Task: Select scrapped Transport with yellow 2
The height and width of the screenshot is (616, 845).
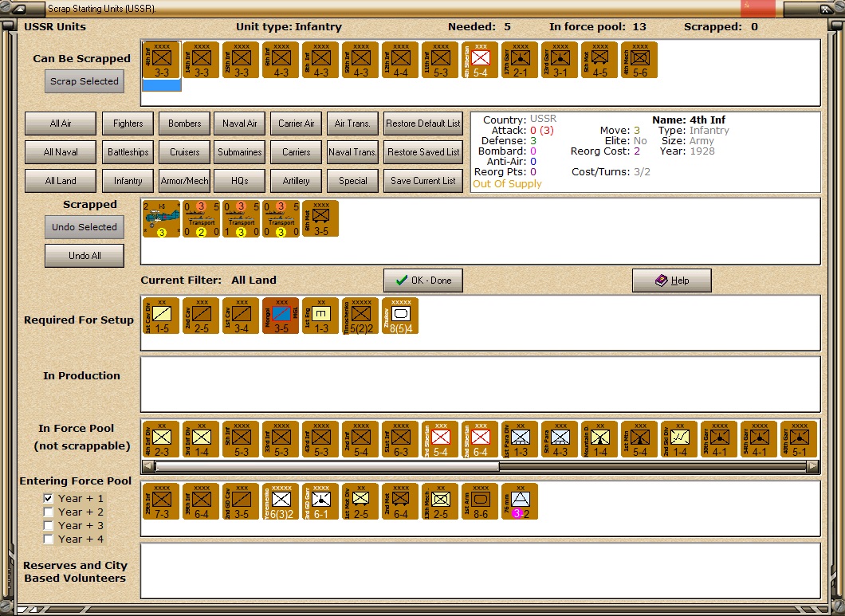Action: click(x=202, y=218)
